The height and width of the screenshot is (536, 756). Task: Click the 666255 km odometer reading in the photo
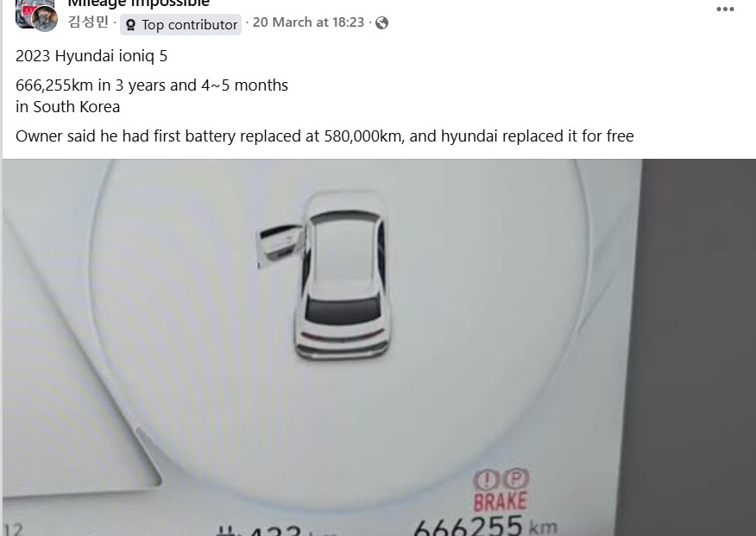(486, 527)
